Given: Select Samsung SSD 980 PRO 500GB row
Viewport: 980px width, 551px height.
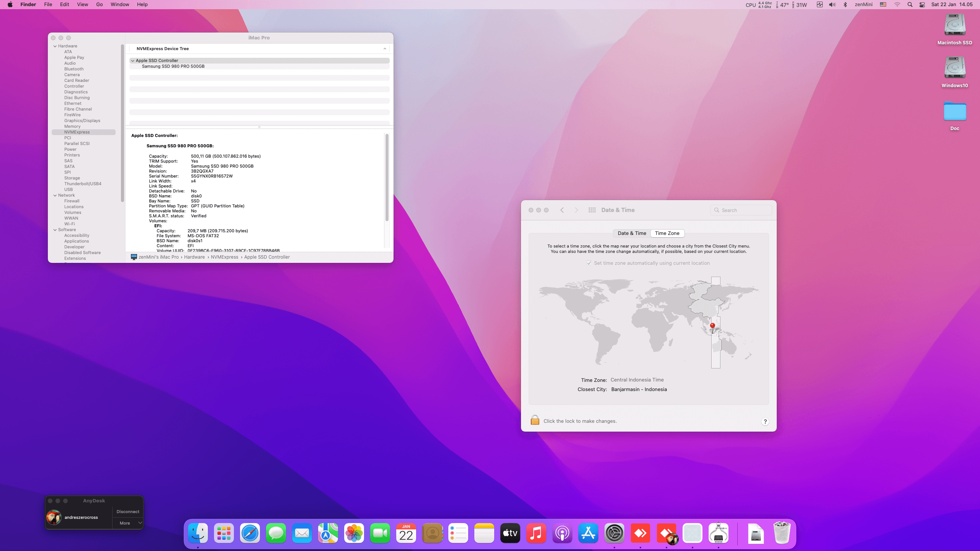Looking at the screenshot, I should coord(260,66).
